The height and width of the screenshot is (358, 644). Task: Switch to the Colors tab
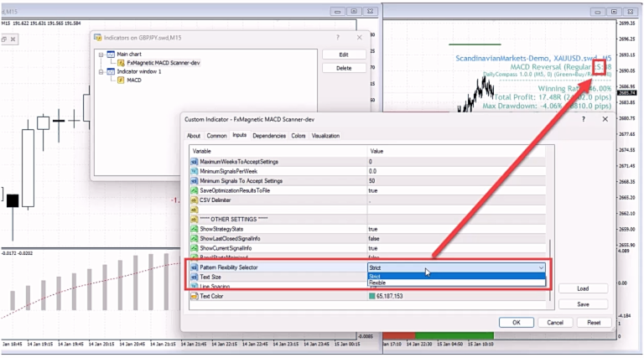[299, 136]
